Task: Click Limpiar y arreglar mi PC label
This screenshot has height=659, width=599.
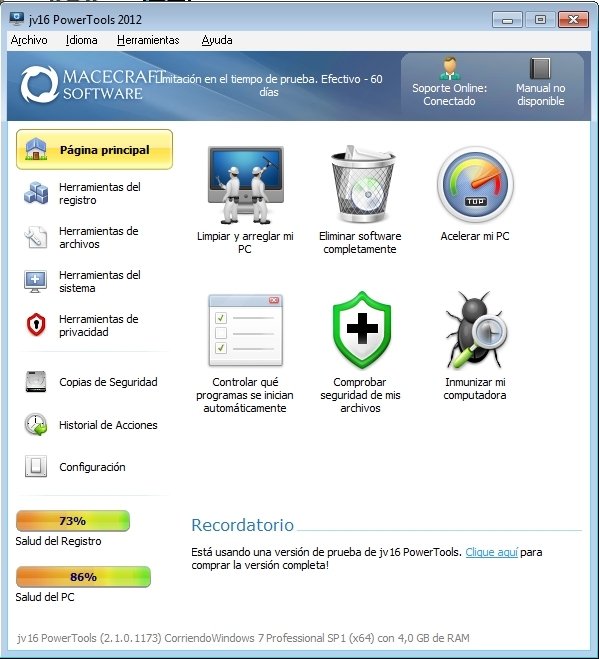Action: click(245, 243)
